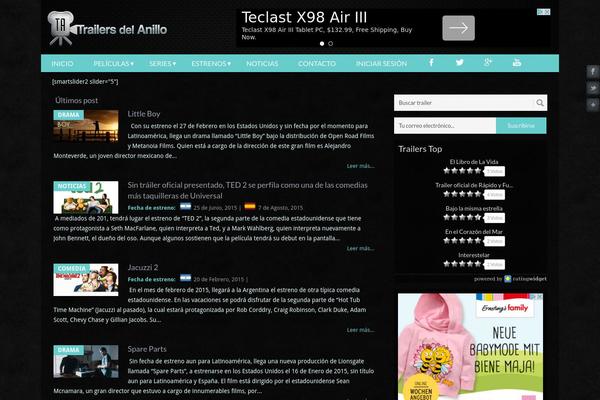
Task: Open the Google Plus icon in the navigation bar
Action: [x=488, y=62]
